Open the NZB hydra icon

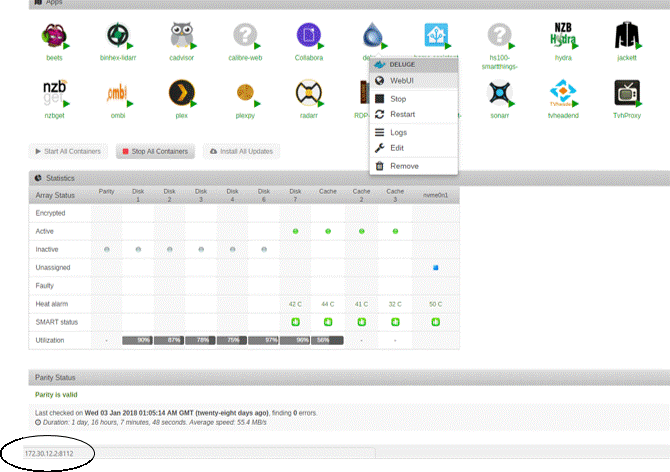click(563, 35)
